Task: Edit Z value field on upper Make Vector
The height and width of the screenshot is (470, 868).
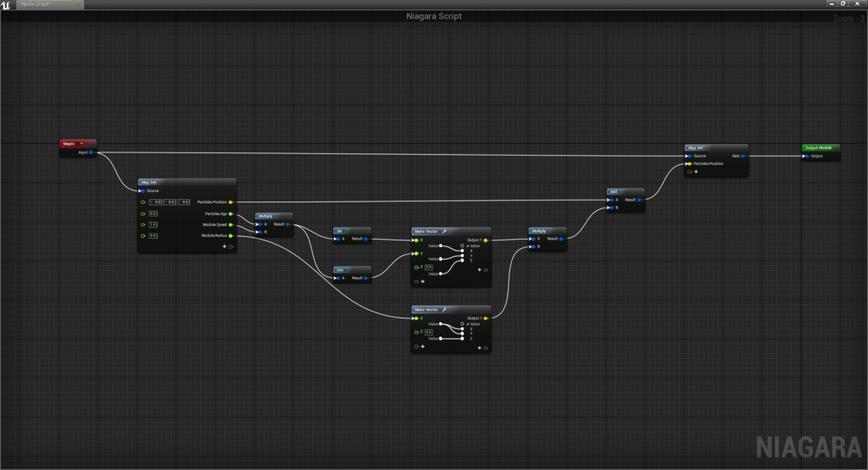Action: tap(428, 267)
